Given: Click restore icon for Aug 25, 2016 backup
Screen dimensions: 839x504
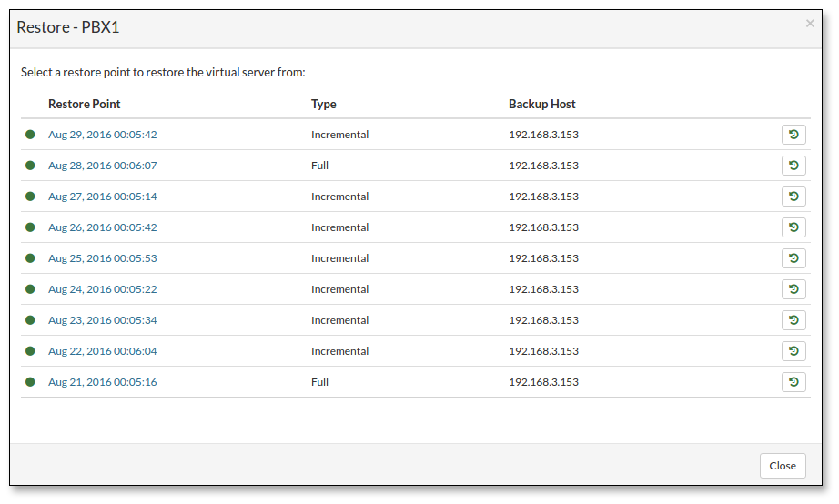Looking at the screenshot, I should [794, 258].
